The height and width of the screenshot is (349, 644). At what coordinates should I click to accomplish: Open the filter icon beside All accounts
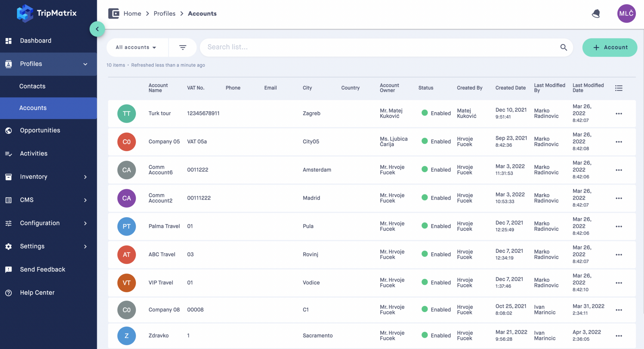click(x=183, y=47)
